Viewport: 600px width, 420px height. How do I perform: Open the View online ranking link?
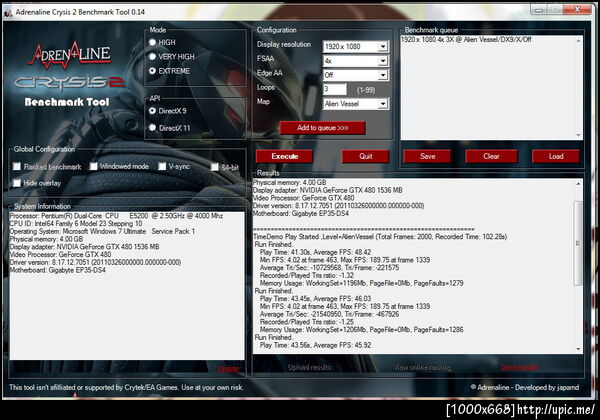pos(422,367)
